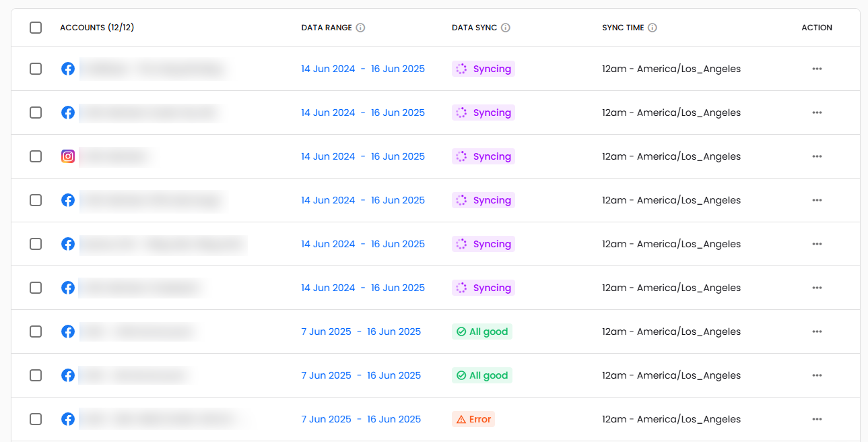
Task: Click the date range link on the Error row
Action: pos(361,419)
